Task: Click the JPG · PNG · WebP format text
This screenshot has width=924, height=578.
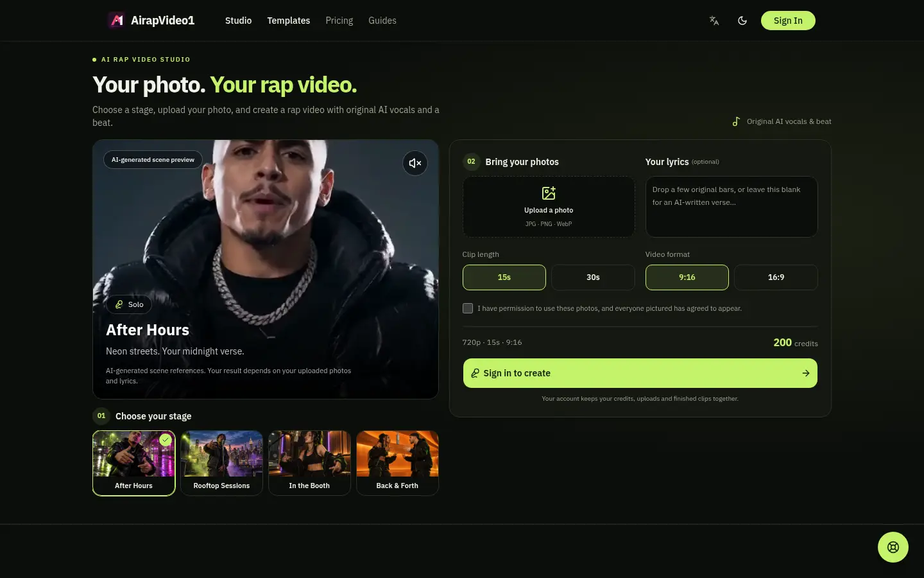Action: coord(549,224)
